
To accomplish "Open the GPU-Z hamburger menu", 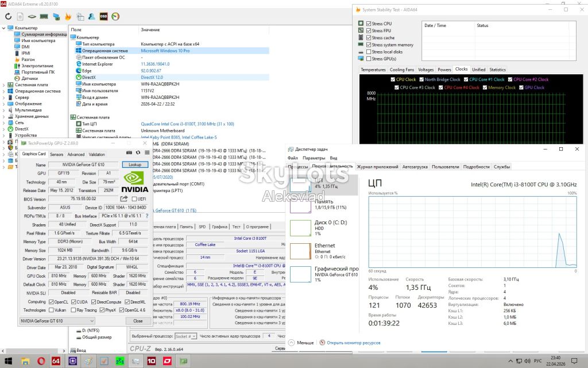I will click(147, 152).
